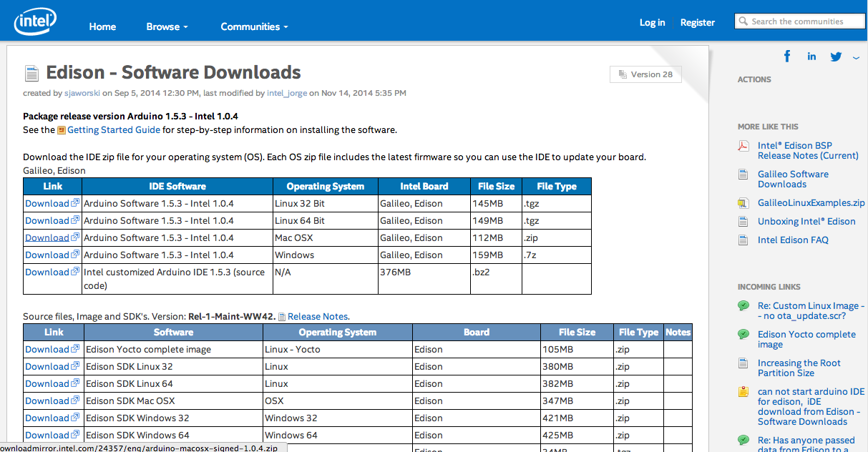Viewport: 868px width, 452px height.
Task: Open Intel Edison BSP Release Notes link
Action: (808, 150)
